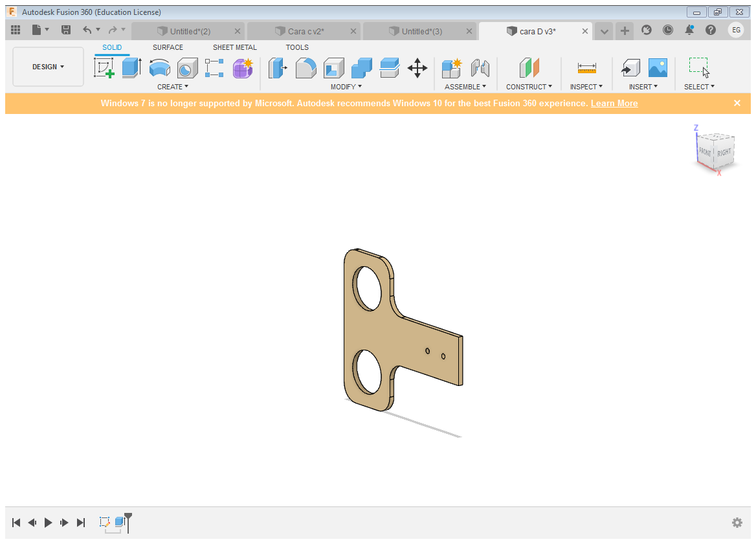Click the Undo arrow
The width and height of the screenshot is (756, 544).
(87, 30)
